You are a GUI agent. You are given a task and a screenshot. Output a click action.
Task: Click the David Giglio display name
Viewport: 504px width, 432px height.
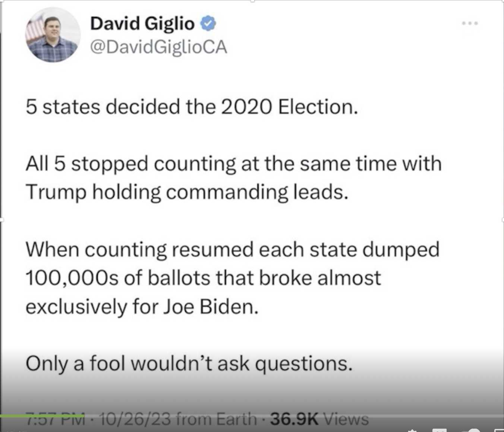coord(142,23)
